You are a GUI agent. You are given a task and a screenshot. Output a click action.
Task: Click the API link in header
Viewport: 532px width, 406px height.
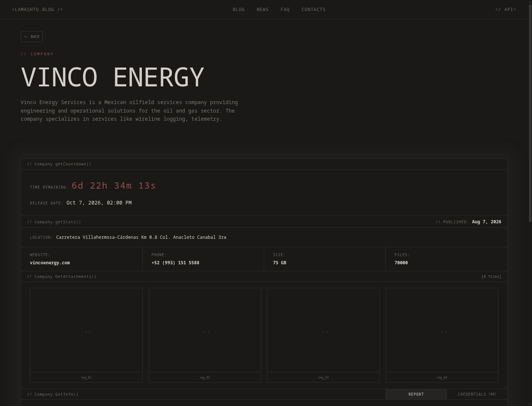pos(505,10)
